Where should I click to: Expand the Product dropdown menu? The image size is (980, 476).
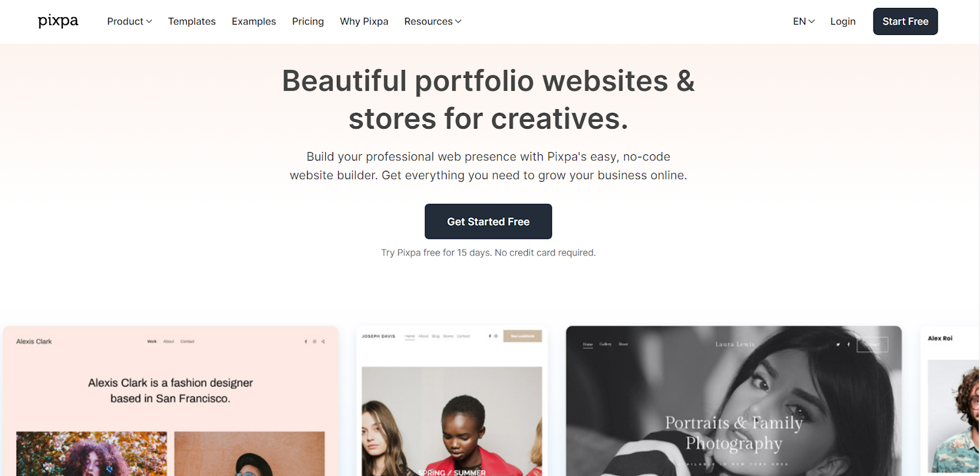point(129,21)
